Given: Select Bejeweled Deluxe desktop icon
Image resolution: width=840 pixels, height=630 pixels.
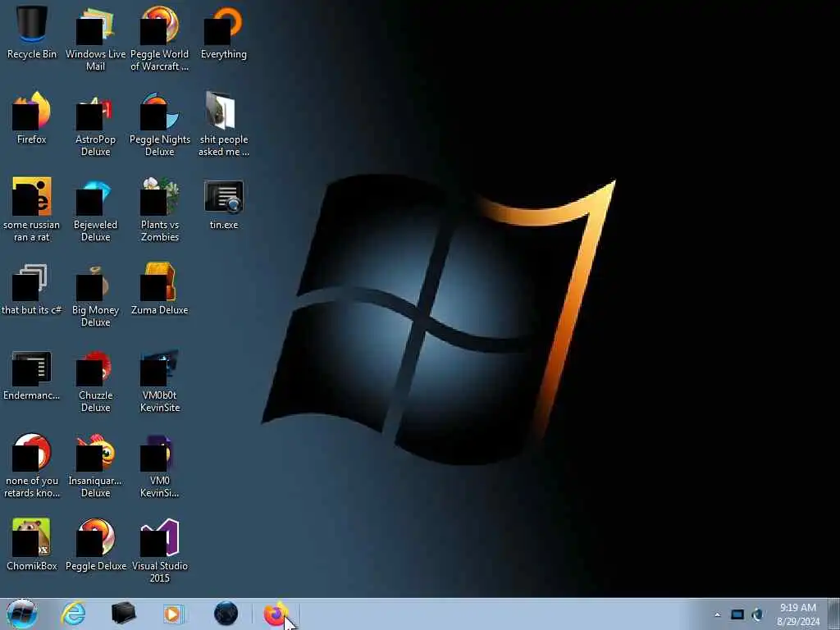Looking at the screenshot, I should (x=95, y=209).
